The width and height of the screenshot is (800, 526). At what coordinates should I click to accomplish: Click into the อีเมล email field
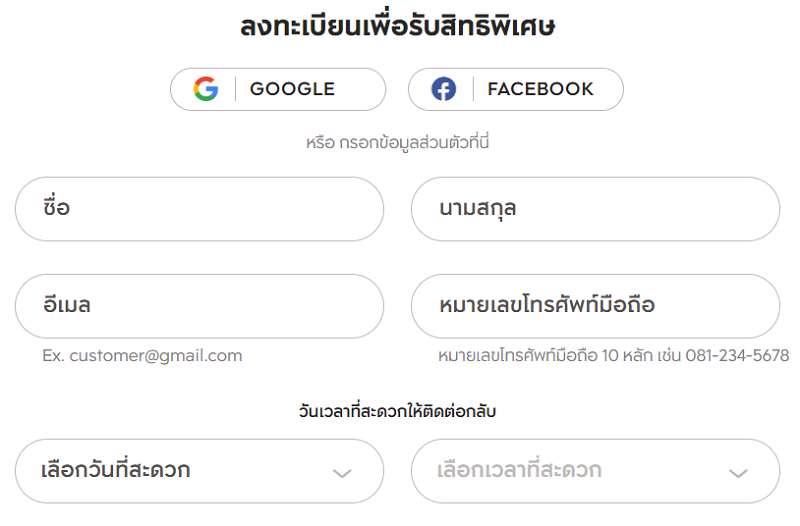pyautogui.click(x=199, y=306)
